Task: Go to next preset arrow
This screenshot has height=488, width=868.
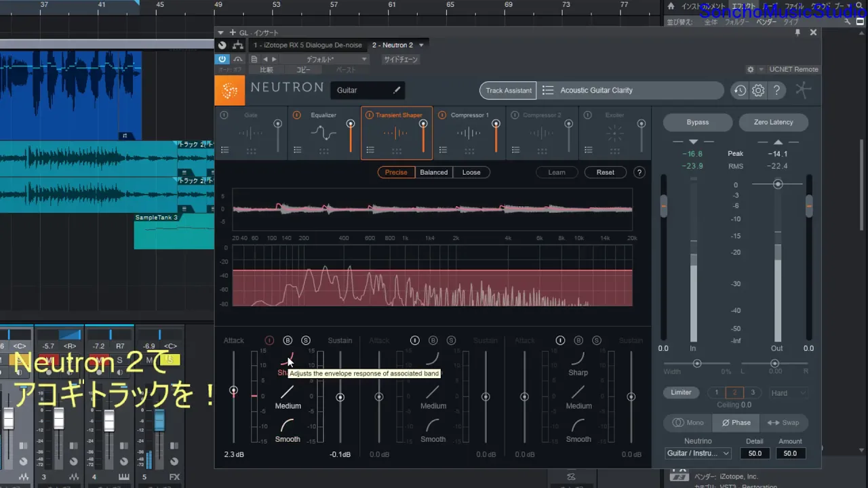Action: tap(274, 60)
